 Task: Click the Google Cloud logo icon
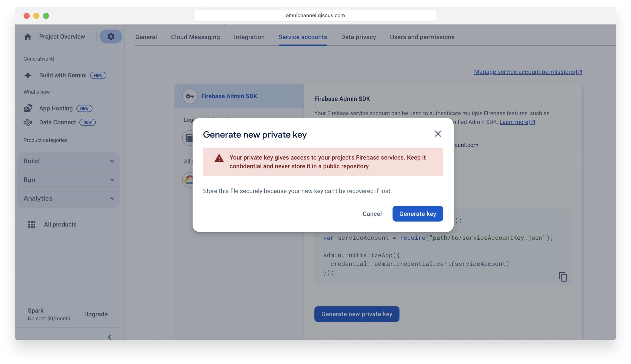(x=188, y=180)
